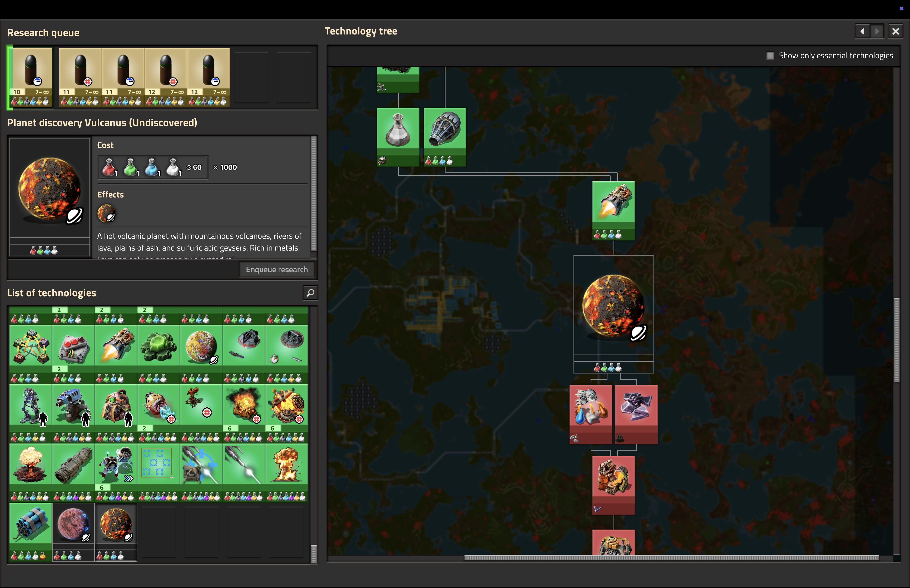Click the title 'Planet discovery Vulcanus (Undiscovered)'
910x588 pixels.
click(x=102, y=123)
